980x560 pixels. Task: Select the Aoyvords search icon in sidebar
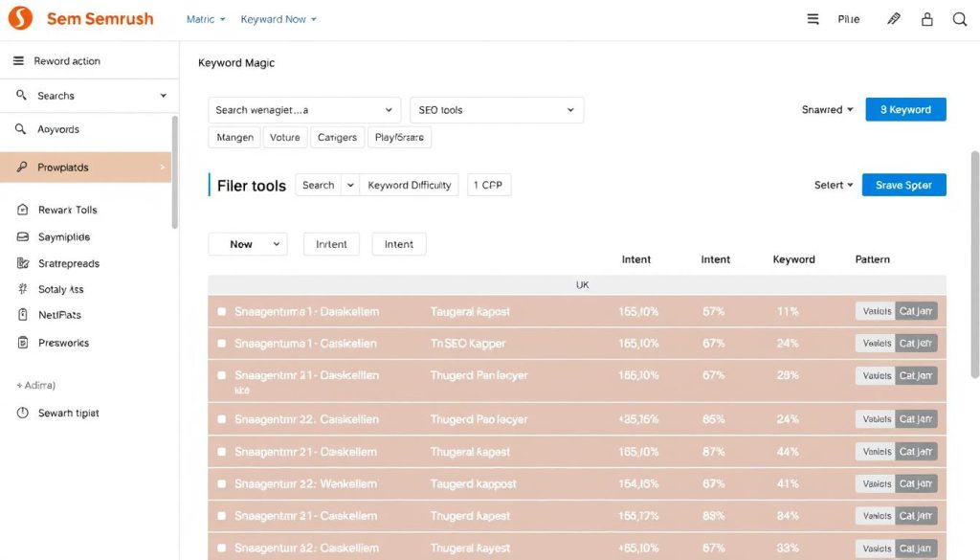click(20, 126)
